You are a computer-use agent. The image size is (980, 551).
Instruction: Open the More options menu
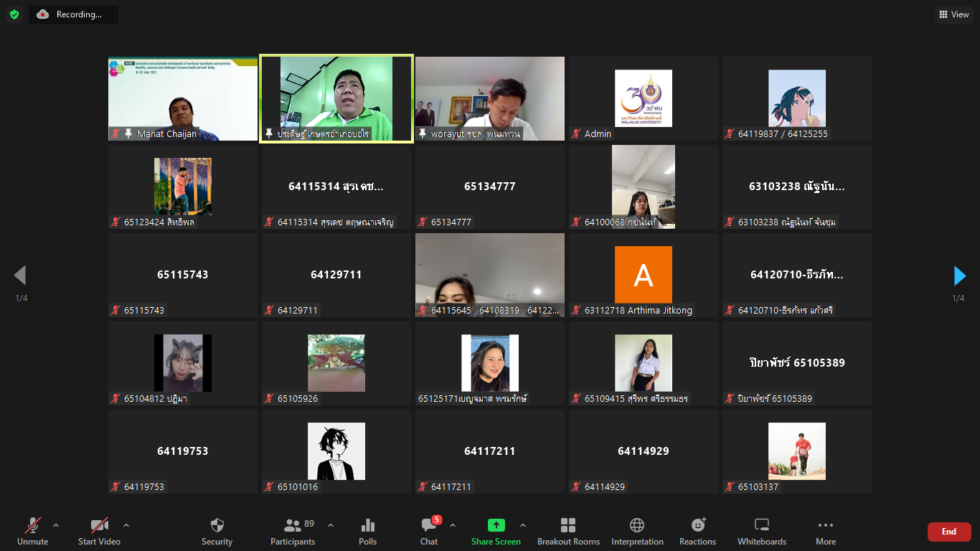coord(825,525)
